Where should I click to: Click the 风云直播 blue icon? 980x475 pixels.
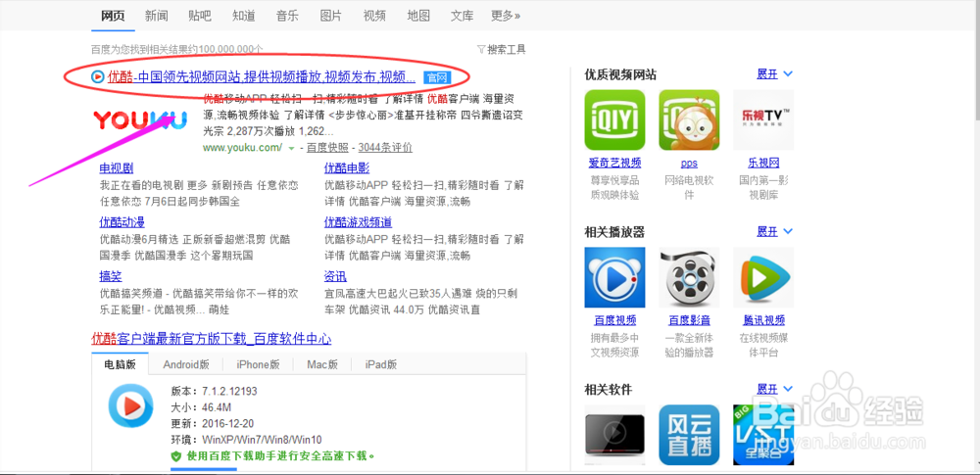pos(689,435)
